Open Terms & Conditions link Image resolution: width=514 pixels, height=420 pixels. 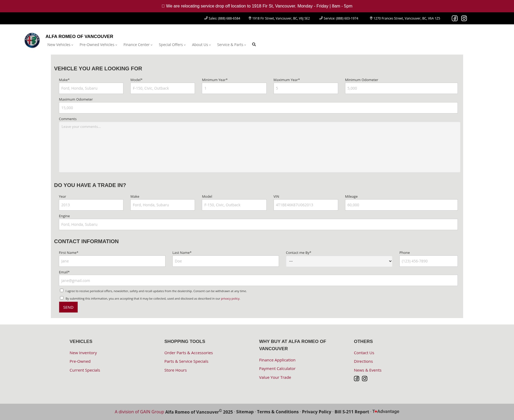[x=278, y=412]
